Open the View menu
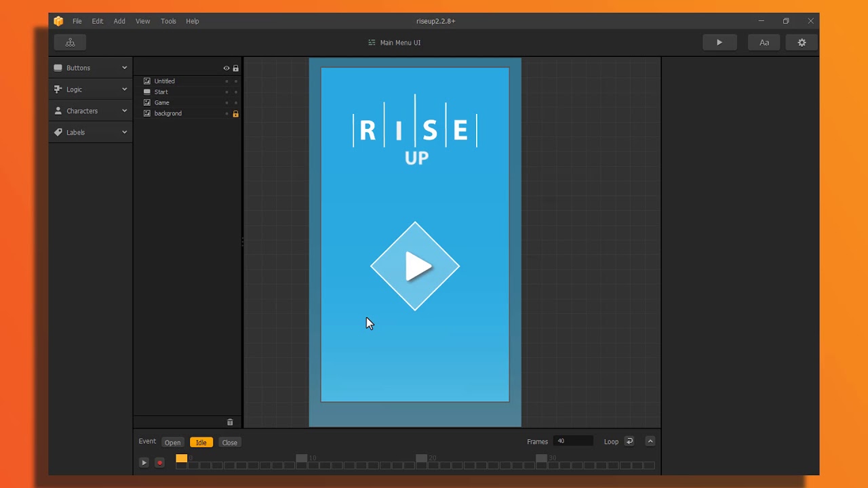868x488 pixels. [142, 21]
